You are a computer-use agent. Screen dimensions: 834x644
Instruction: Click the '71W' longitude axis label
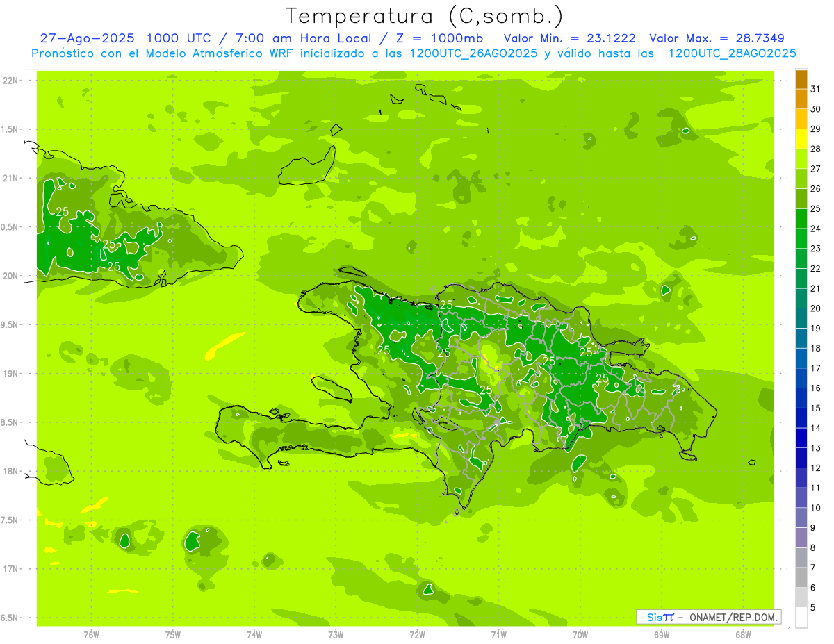coord(498,635)
